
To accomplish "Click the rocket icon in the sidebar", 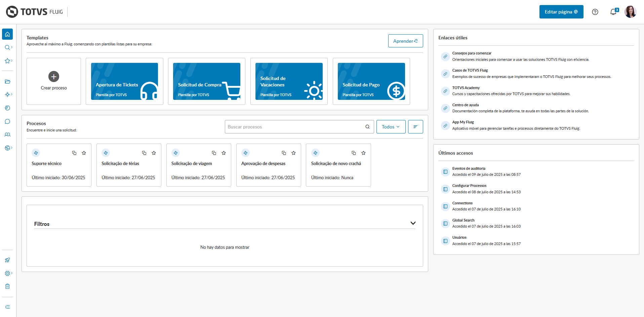I will [x=7, y=260].
